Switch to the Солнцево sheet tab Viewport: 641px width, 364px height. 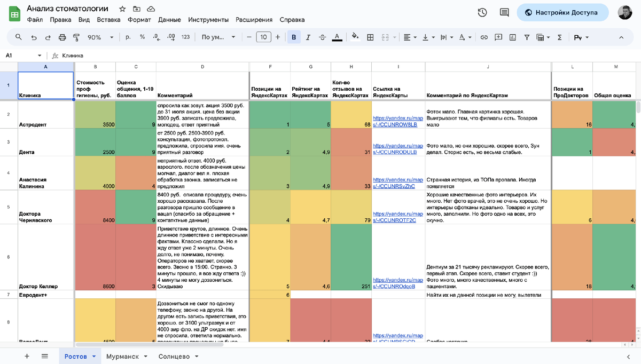pos(178,356)
